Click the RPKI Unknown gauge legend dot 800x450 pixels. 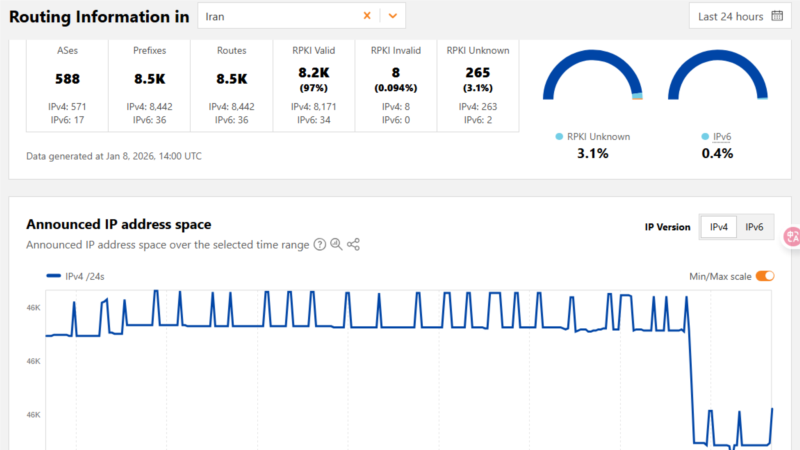coord(558,136)
